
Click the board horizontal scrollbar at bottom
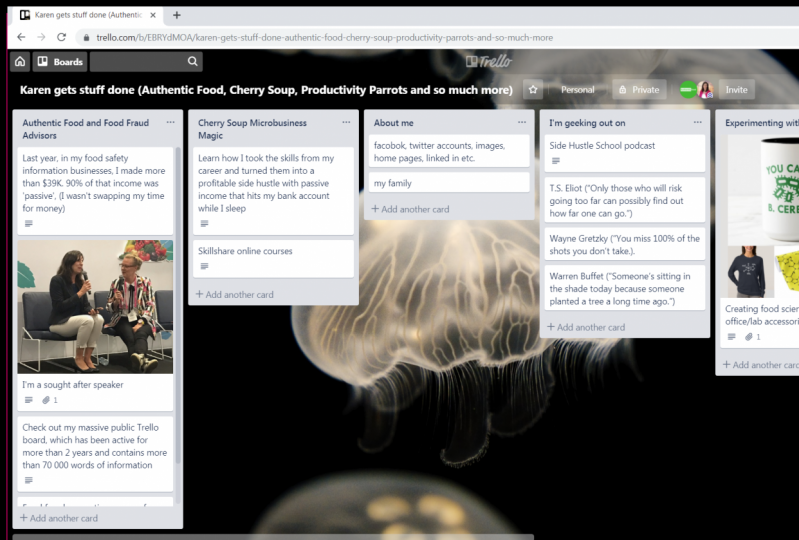click(x=273, y=537)
